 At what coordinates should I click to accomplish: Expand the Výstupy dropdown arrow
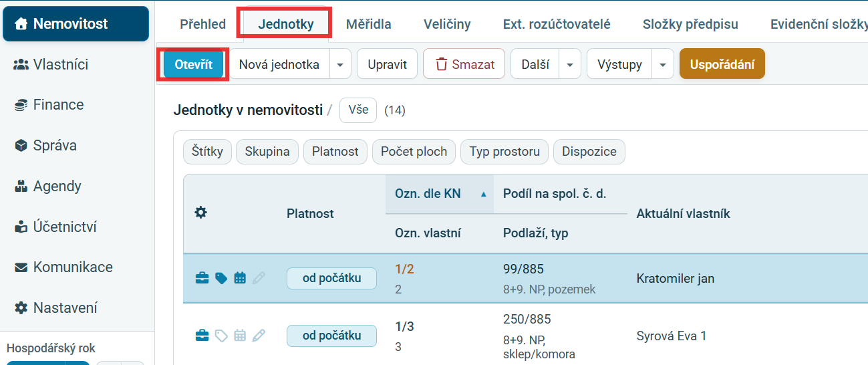coord(662,64)
